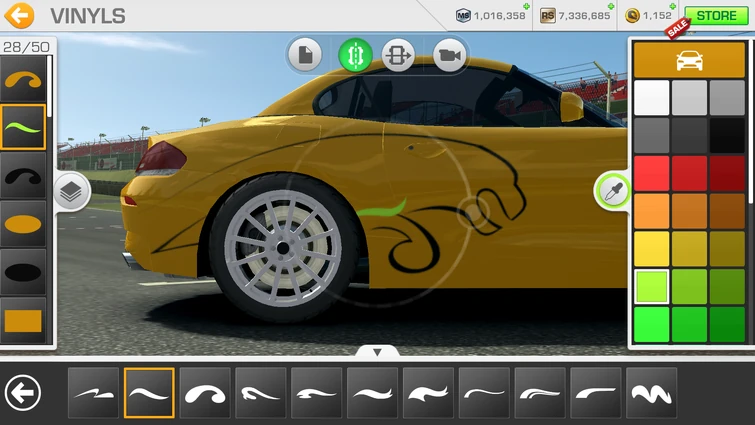The height and width of the screenshot is (425, 755).
Task: Collapse the vinyl shapes bottom panel arrow
Action: coord(378,352)
